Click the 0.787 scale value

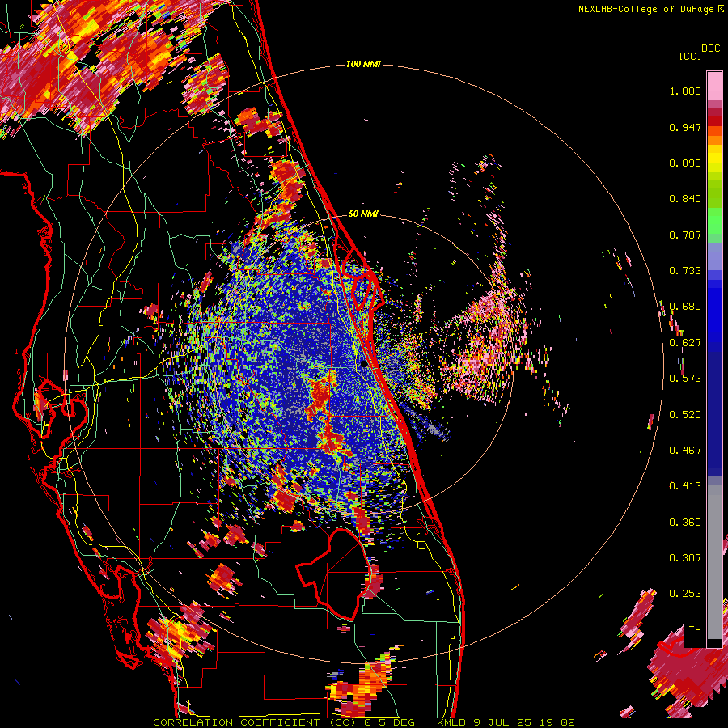click(685, 235)
